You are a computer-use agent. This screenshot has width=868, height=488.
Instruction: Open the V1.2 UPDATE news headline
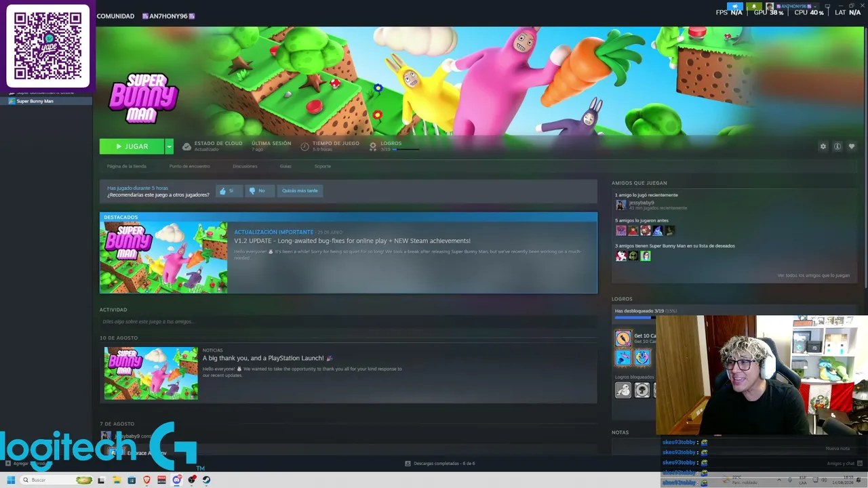coord(352,241)
